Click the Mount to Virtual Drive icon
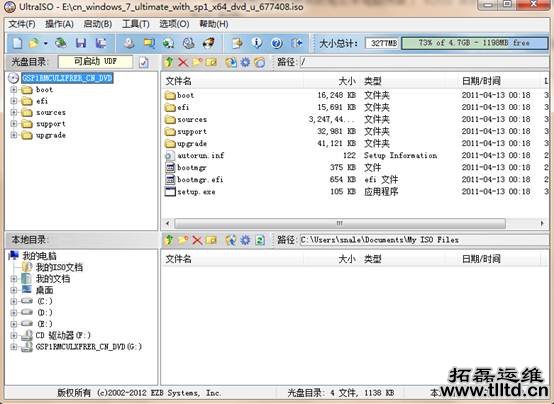Screen dimensions: 554x404 [x=169, y=43]
